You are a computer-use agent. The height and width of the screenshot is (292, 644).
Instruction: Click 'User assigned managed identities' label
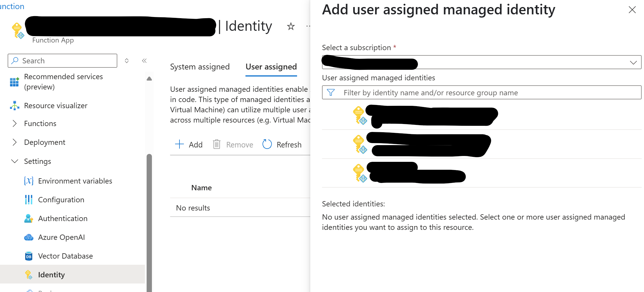point(378,78)
